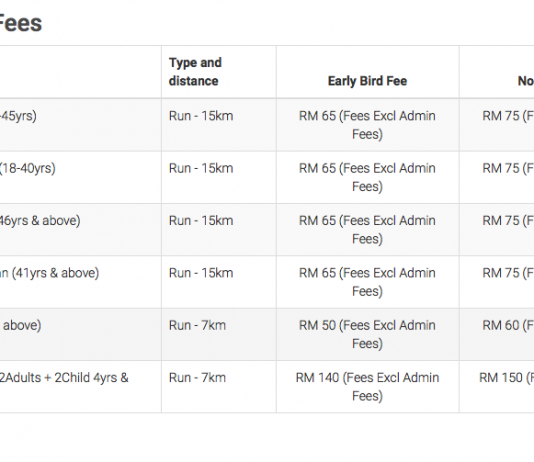Click Run - 7km in the 2Adults row
This screenshot has height=462, width=534.
[x=197, y=378]
